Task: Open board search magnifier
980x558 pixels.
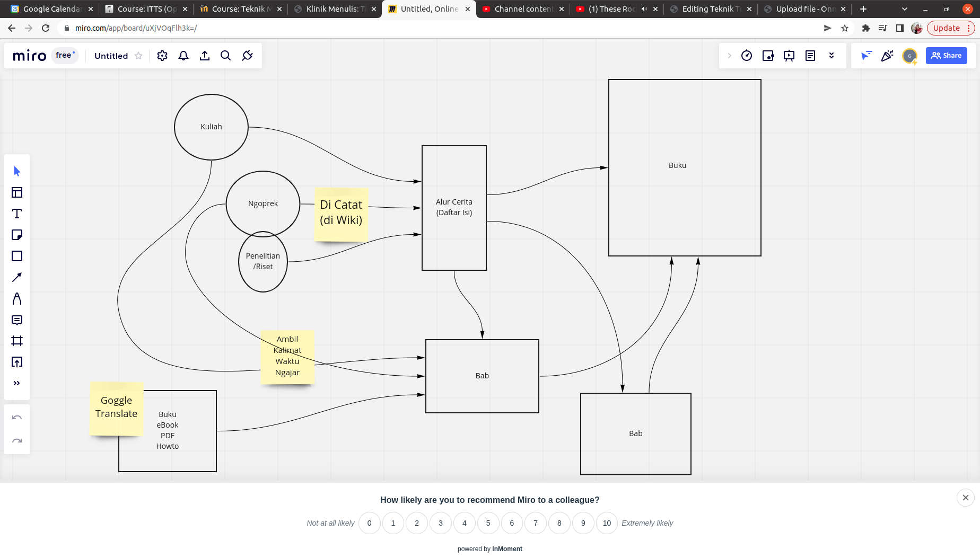Action: [225, 56]
